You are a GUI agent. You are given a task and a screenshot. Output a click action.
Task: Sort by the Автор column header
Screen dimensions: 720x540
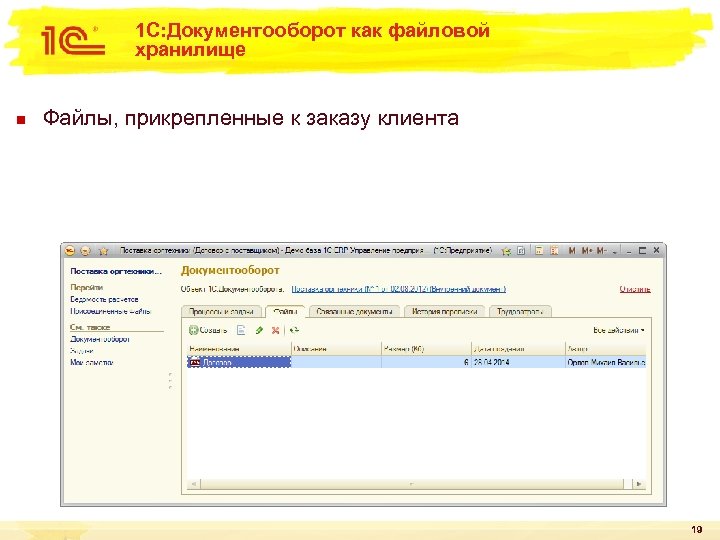(x=606, y=349)
